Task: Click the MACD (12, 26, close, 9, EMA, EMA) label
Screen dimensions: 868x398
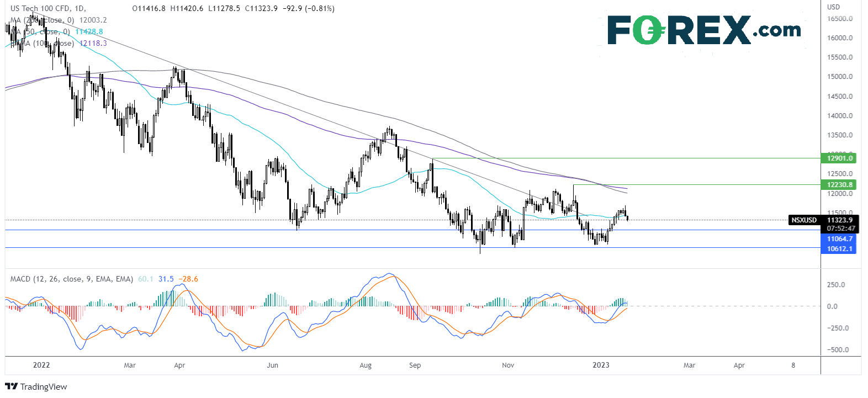Action: (x=72, y=279)
